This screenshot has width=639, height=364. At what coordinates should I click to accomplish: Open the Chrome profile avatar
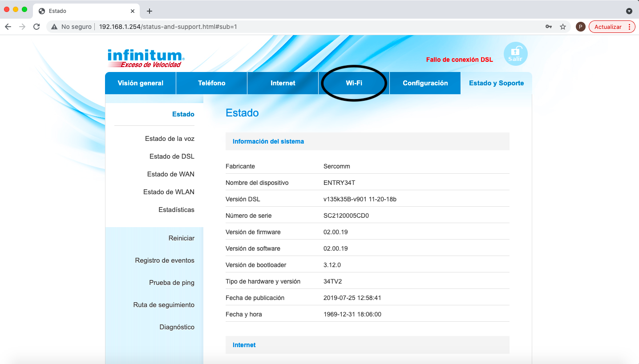pyautogui.click(x=580, y=27)
